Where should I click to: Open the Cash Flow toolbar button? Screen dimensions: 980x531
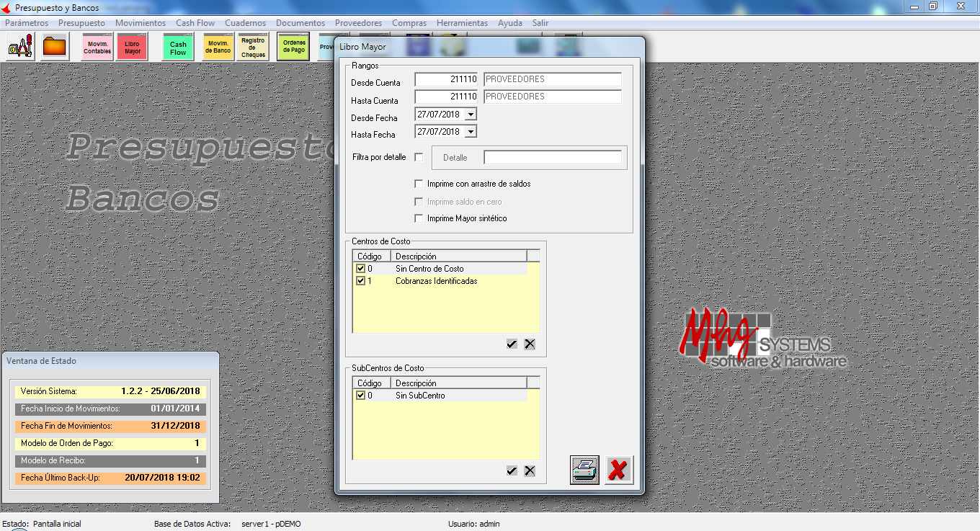click(178, 48)
